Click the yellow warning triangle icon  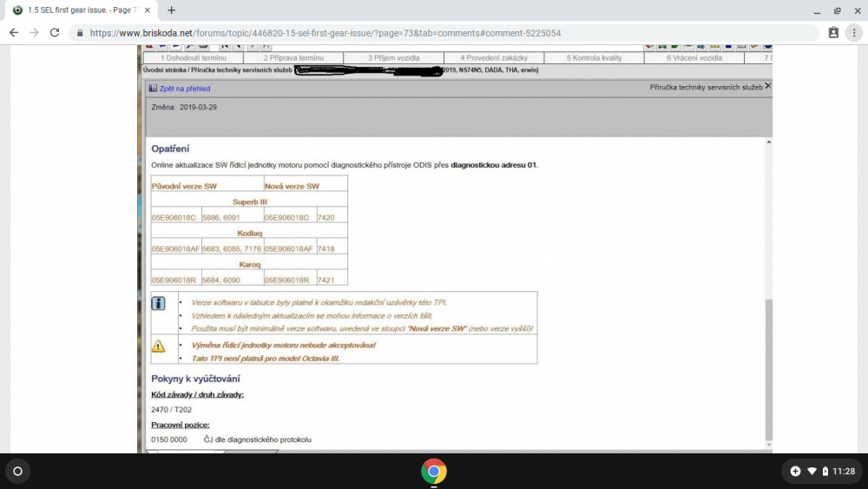(x=158, y=346)
